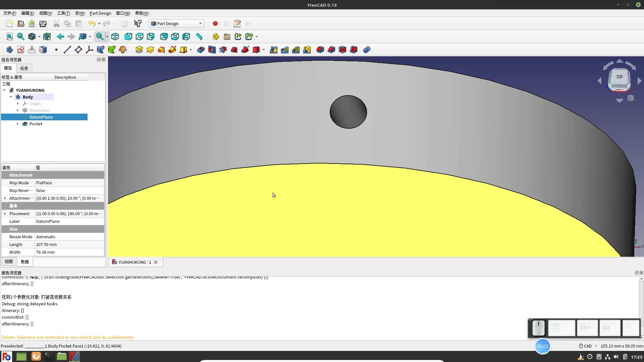Click the Measure distance ruler icon
The image size is (644, 362).
(199, 37)
